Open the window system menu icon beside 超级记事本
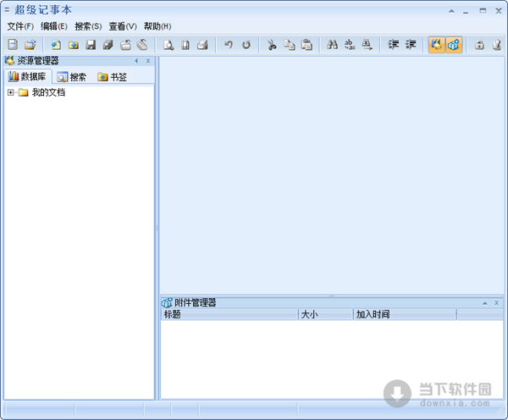The width and height of the screenshot is (508, 420). coord(7,10)
